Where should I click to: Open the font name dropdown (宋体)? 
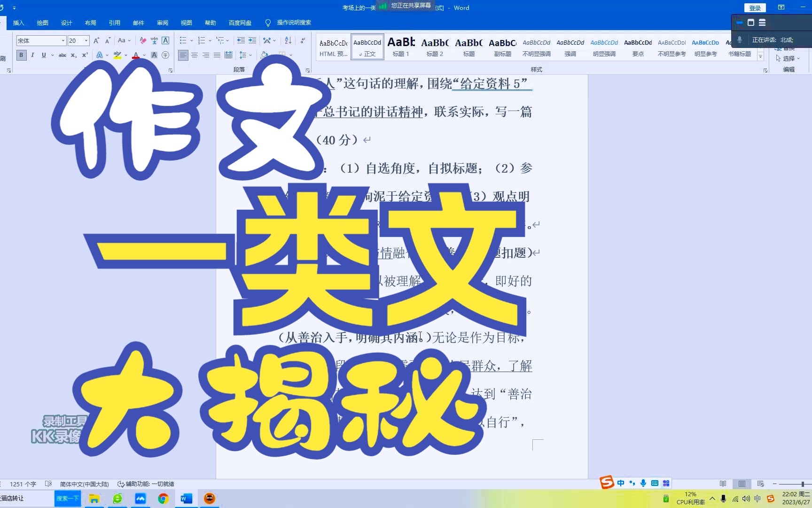click(63, 41)
